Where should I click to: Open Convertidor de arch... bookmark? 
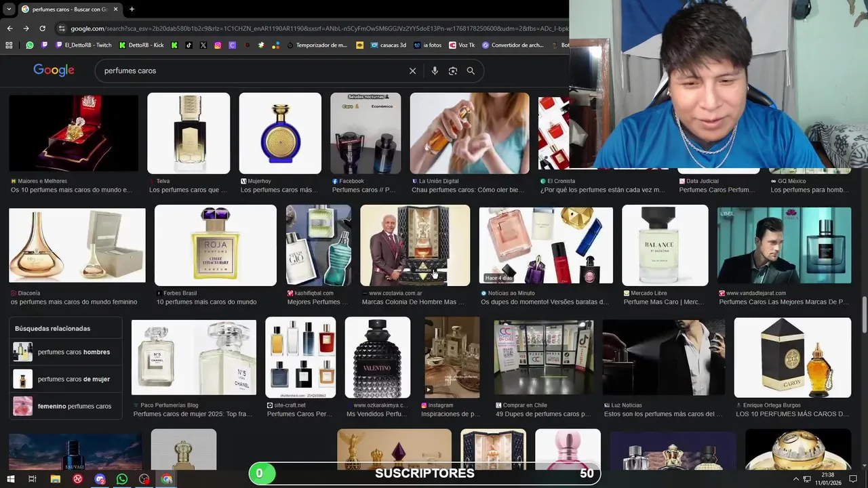tap(512, 45)
